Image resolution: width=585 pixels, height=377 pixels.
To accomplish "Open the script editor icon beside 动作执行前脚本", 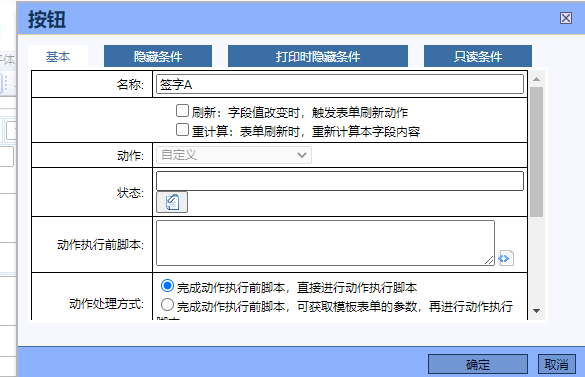I will (x=506, y=258).
